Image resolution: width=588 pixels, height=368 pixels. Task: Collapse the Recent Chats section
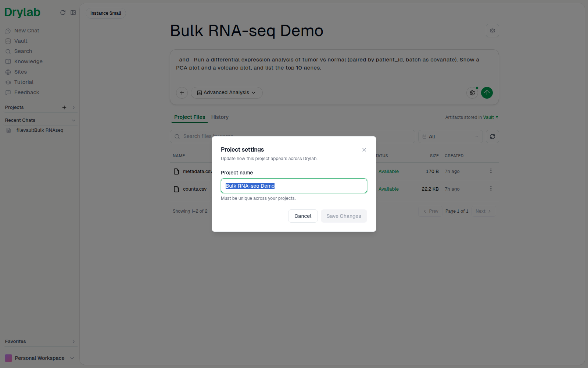pos(73,120)
